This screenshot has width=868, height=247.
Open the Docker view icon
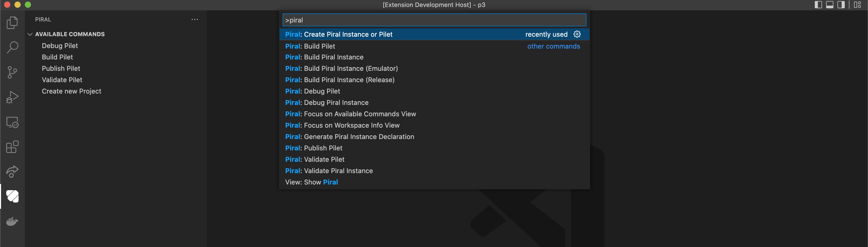click(12, 221)
